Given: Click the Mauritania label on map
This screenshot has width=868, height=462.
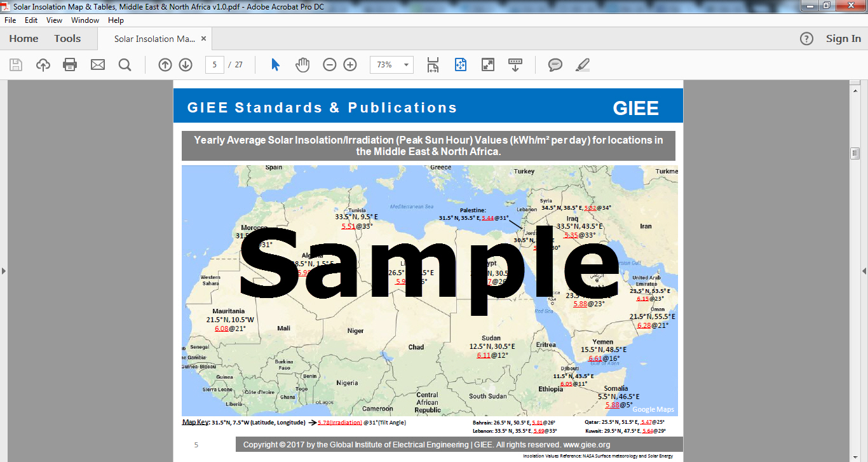Looking at the screenshot, I should [229, 311].
